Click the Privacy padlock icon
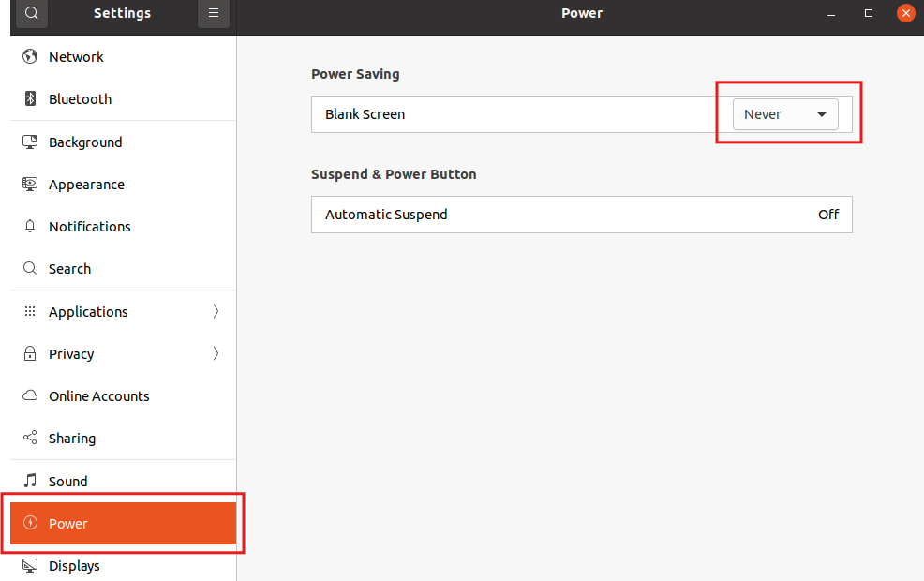The height and width of the screenshot is (581, 924). coord(30,353)
